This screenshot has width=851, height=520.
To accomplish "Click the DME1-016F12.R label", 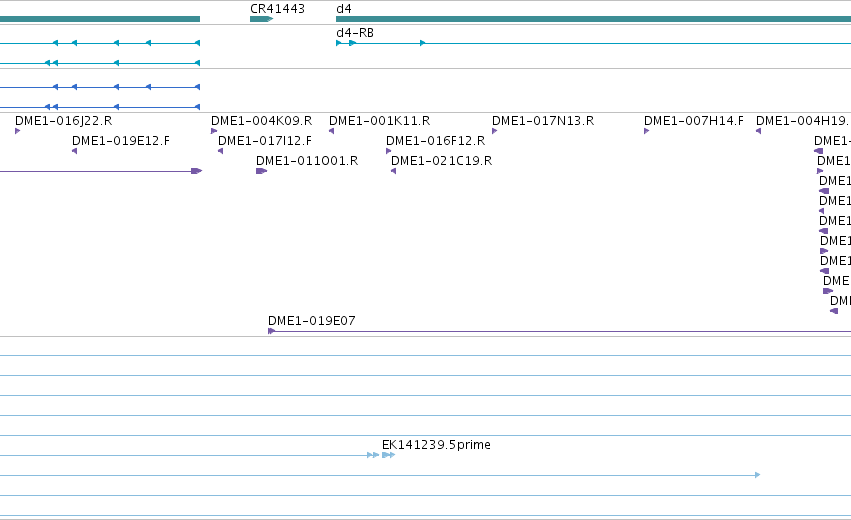I will tap(435, 141).
